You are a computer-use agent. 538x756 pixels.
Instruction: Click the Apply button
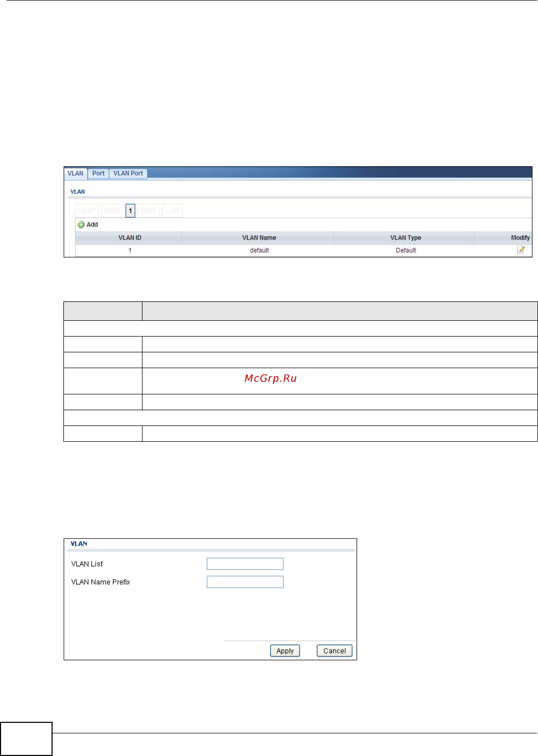pyautogui.click(x=285, y=651)
